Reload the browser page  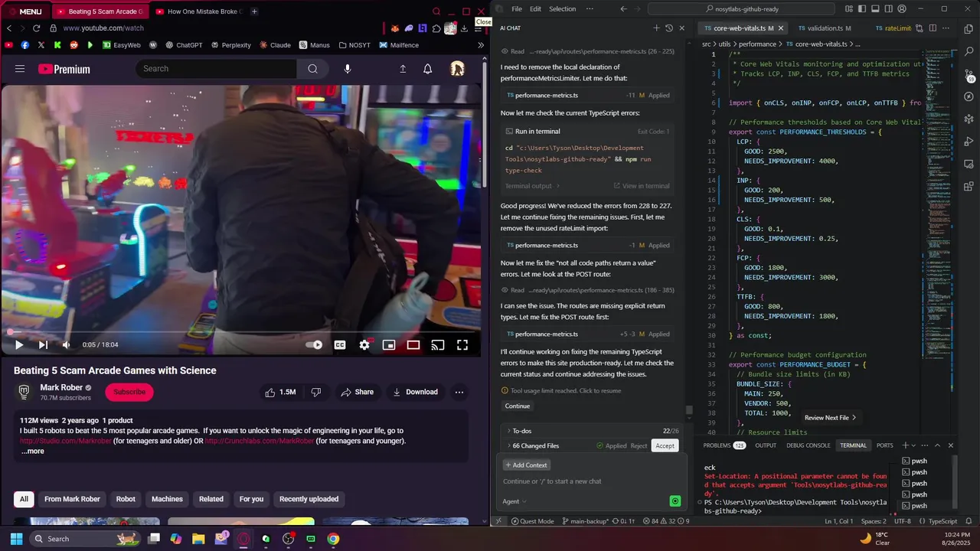pos(36,28)
